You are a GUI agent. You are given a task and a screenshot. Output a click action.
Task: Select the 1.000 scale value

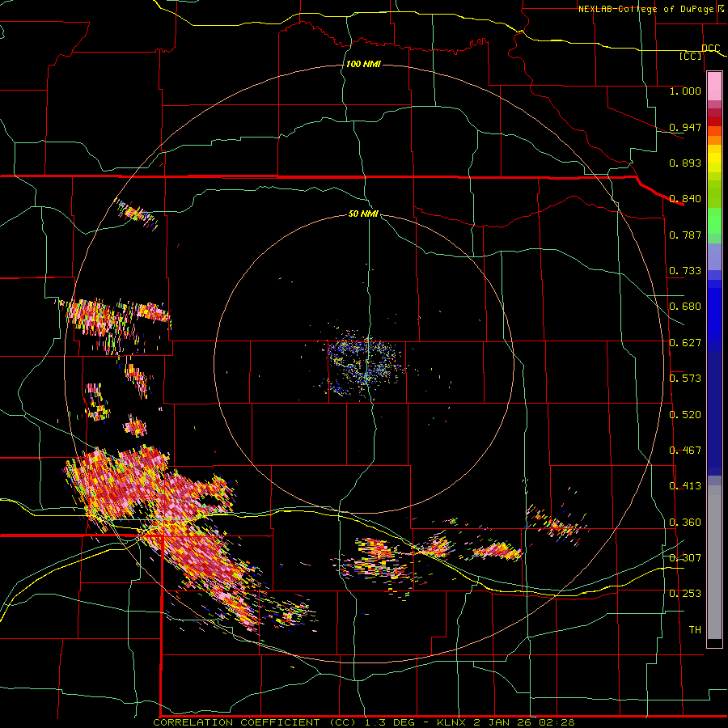pyautogui.click(x=685, y=91)
